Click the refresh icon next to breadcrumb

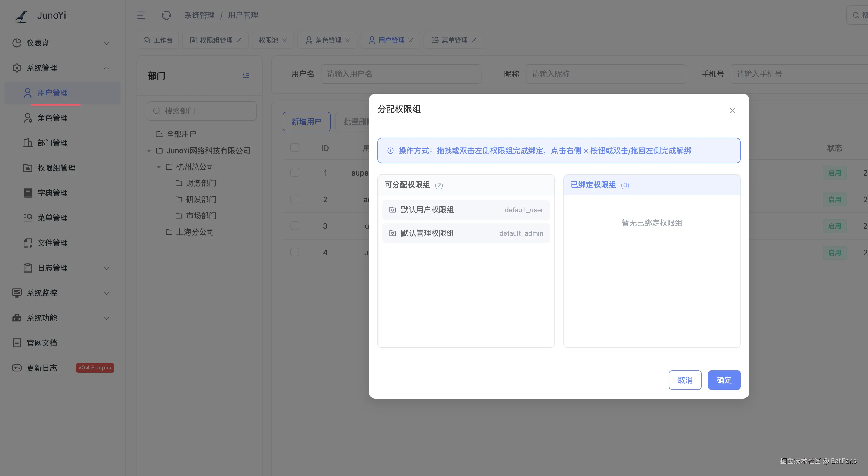[x=166, y=15]
